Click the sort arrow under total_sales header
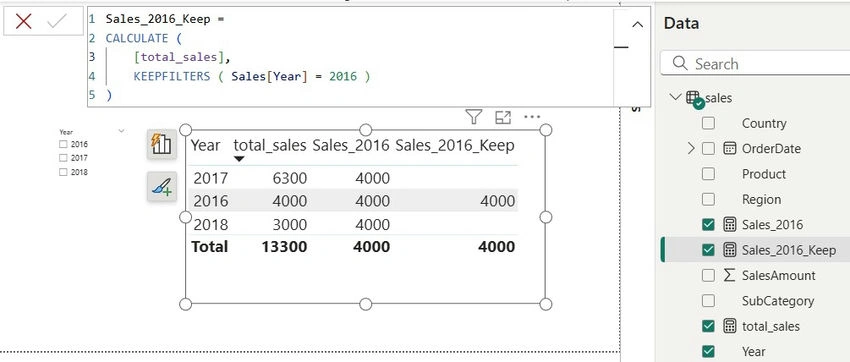This screenshot has width=850, height=362. click(x=239, y=159)
